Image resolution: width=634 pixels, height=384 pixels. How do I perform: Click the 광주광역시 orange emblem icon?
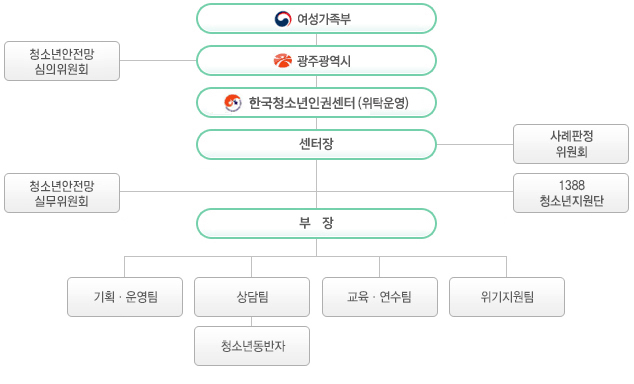[x=283, y=61]
